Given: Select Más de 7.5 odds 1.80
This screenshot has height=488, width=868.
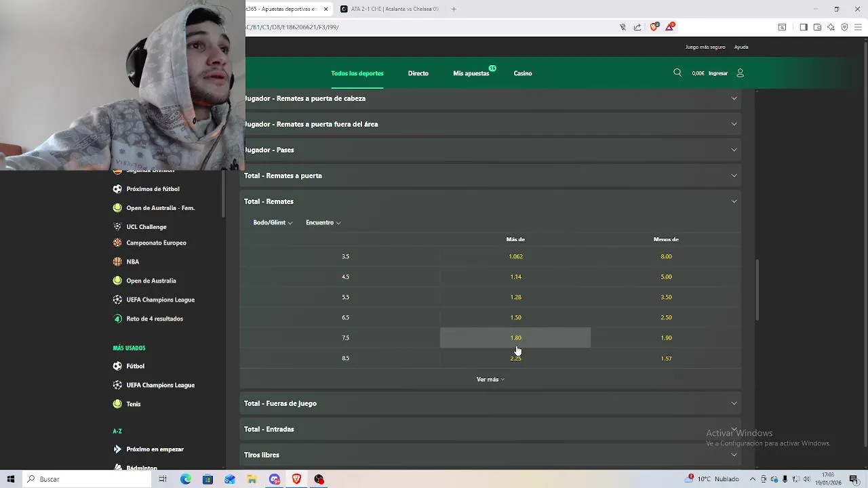Looking at the screenshot, I should tap(515, 338).
